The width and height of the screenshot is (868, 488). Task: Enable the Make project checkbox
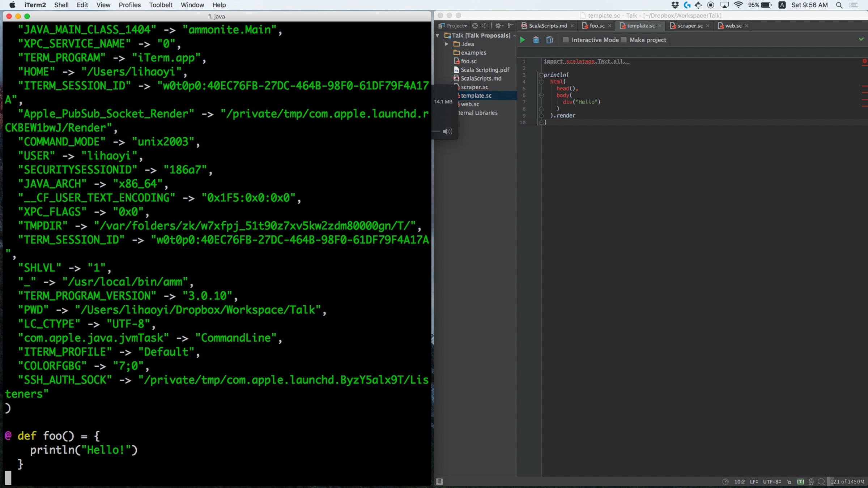pos(624,40)
